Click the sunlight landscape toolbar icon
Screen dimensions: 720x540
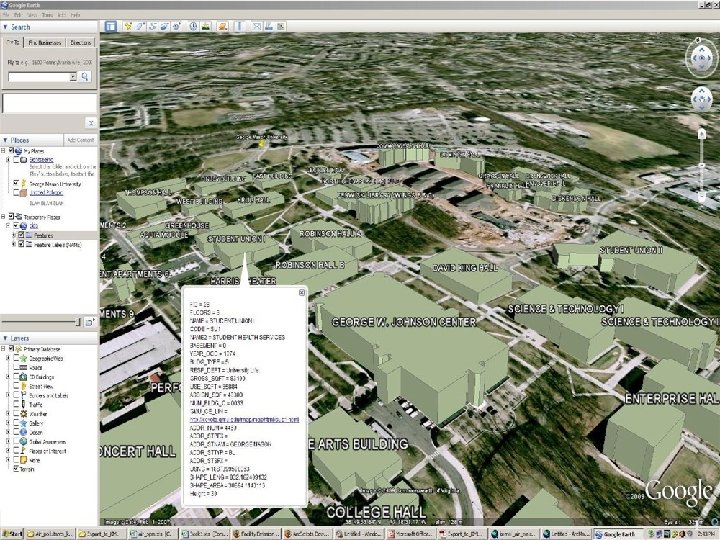point(206,27)
